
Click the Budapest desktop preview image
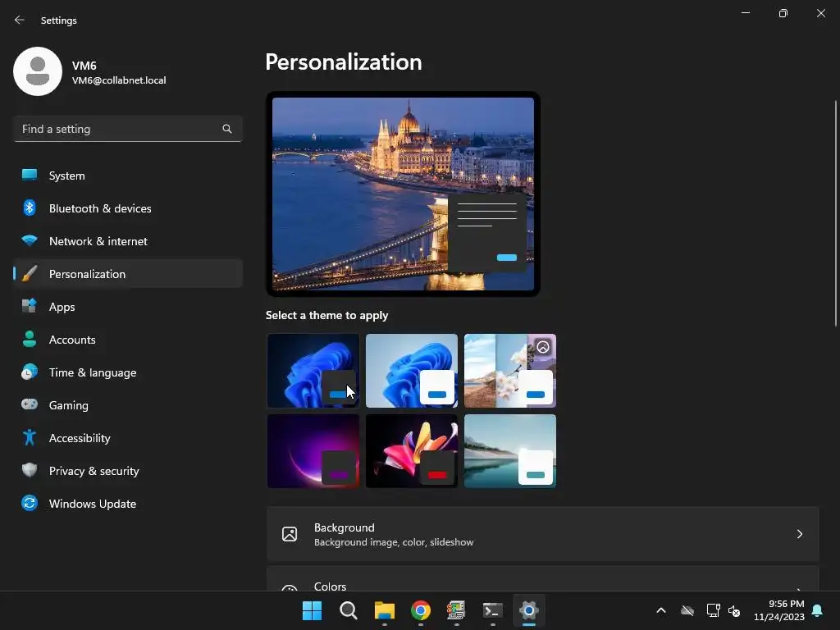tap(403, 194)
